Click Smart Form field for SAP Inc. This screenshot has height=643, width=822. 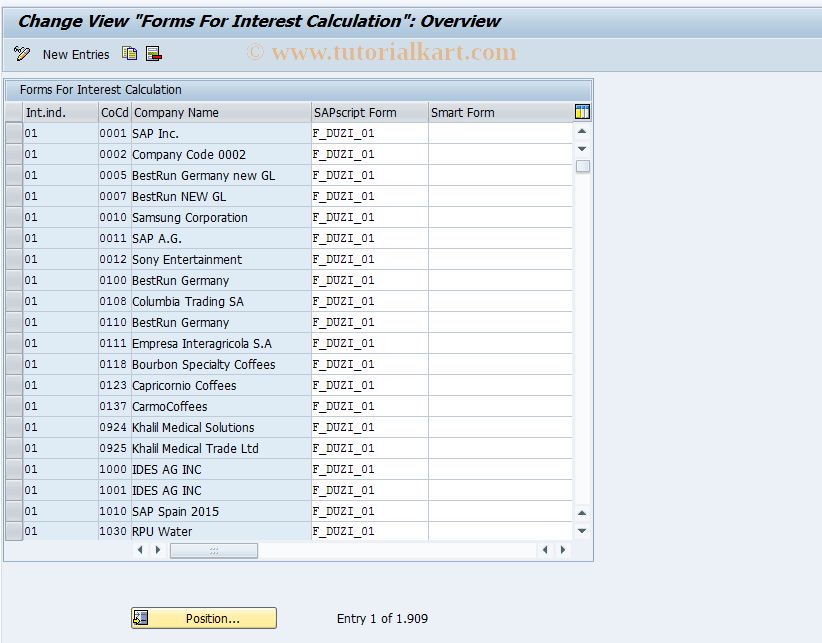501,133
